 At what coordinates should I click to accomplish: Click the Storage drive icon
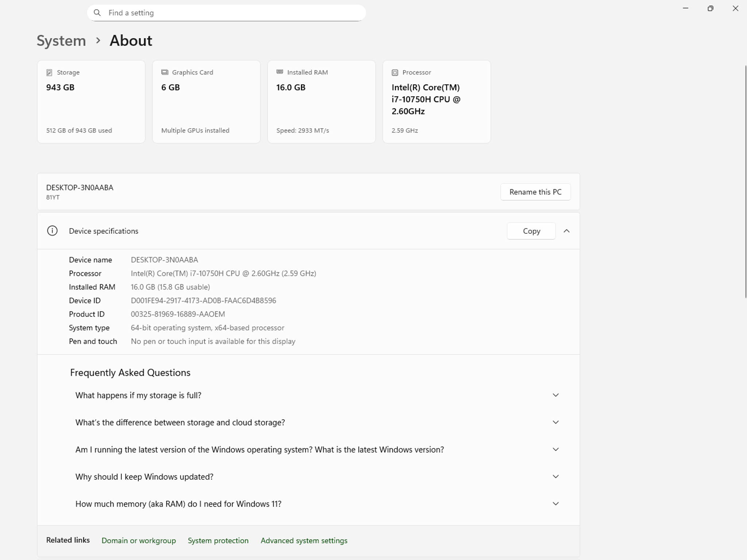[x=49, y=73]
